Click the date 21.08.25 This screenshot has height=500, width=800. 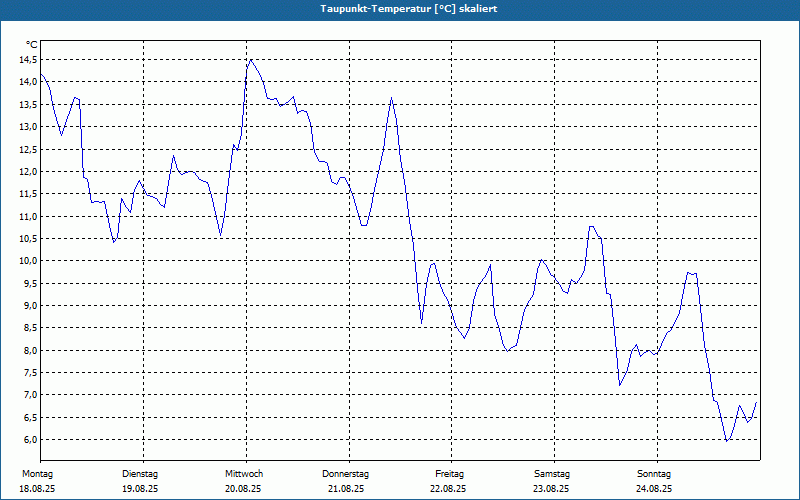point(346,489)
